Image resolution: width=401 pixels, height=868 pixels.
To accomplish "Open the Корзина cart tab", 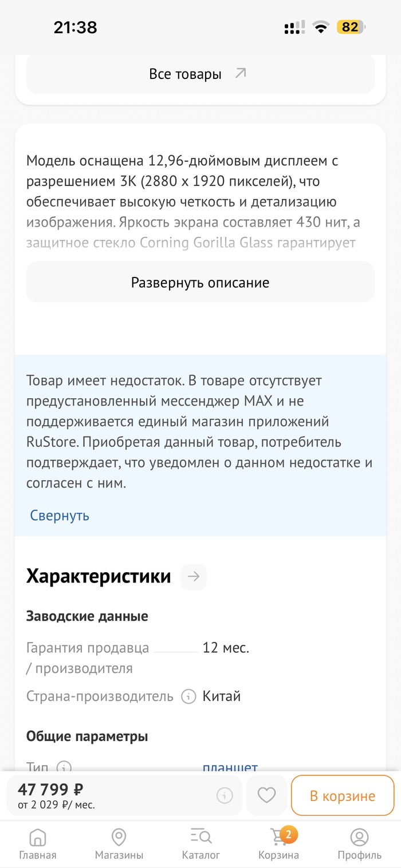I will (278, 844).
